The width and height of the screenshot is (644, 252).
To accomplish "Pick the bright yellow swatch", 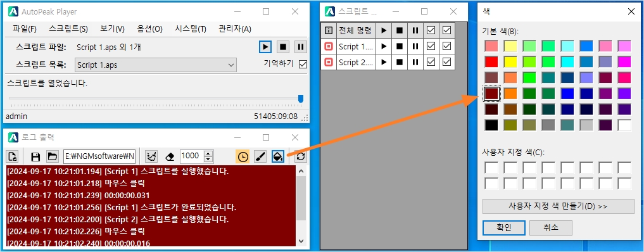I will tap(510, 62).
